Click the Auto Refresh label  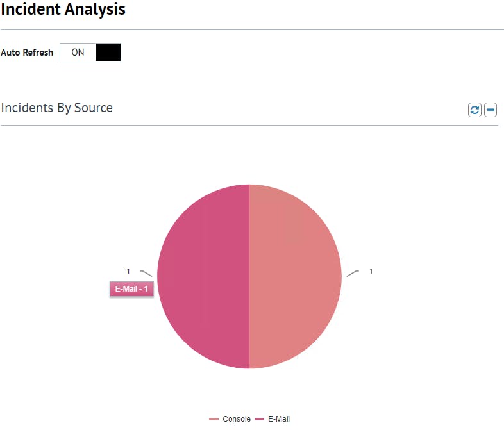pos(27,53)
